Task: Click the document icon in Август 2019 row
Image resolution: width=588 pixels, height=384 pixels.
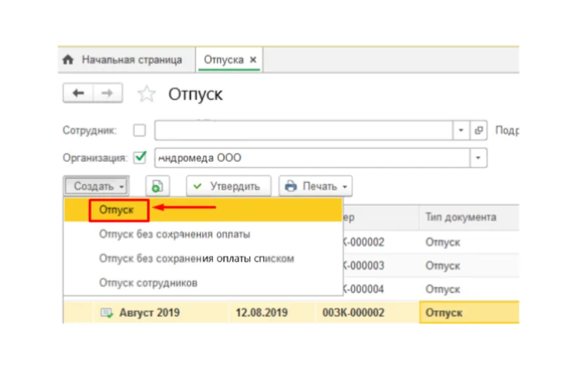Action: 107,313
